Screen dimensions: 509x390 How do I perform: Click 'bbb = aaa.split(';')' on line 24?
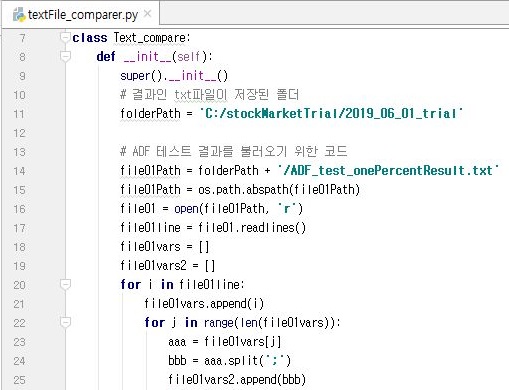229,361
